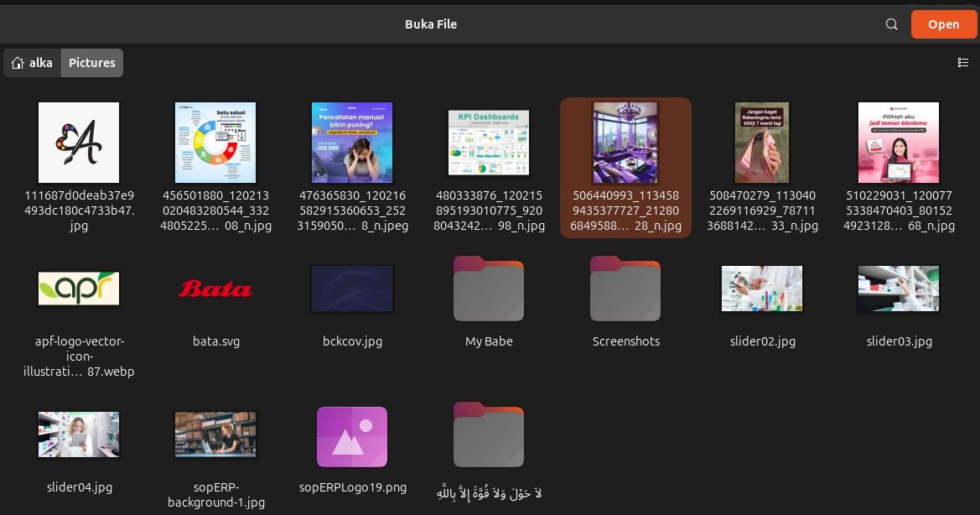Click the Arabic folder name label

(x=489, y=492)
